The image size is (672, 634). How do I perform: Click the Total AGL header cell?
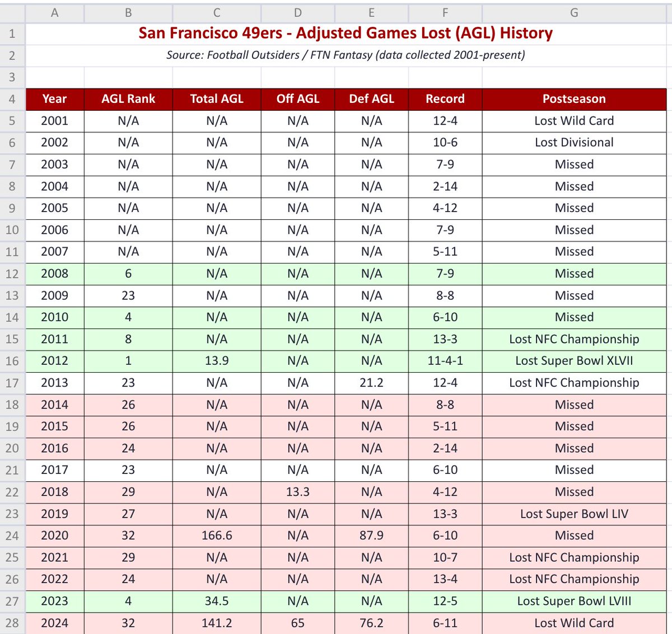pyautogui.click(x=217, y=99)
